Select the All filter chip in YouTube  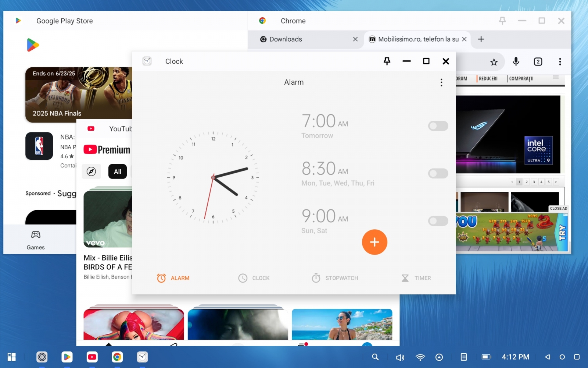coord(118,171)
